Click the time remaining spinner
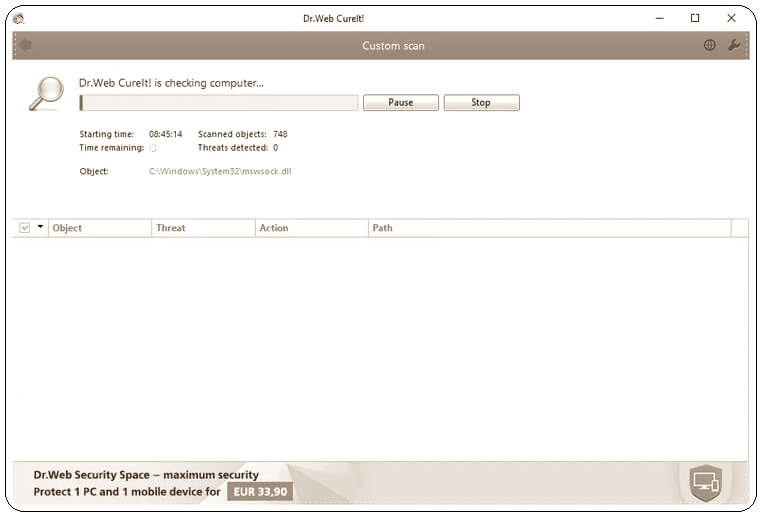 click(x=153, y=148)
